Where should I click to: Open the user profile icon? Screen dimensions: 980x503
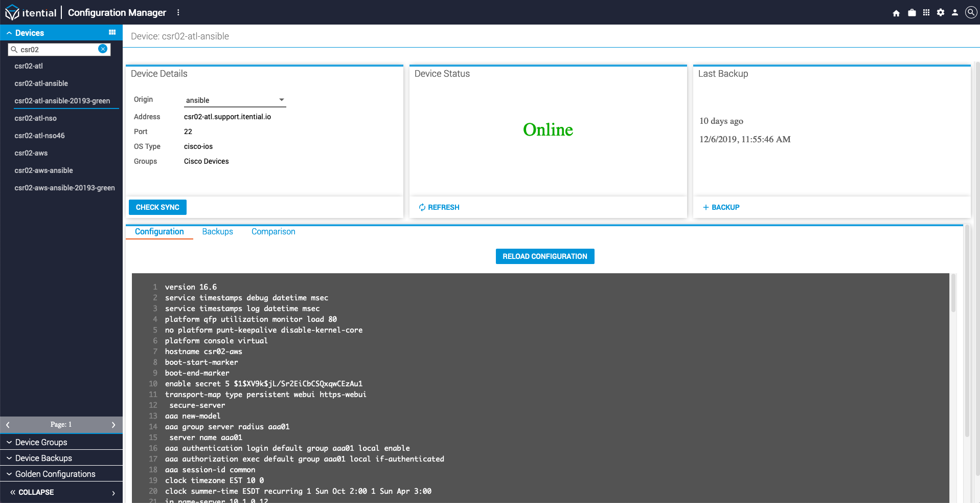[x=955, y=13]
